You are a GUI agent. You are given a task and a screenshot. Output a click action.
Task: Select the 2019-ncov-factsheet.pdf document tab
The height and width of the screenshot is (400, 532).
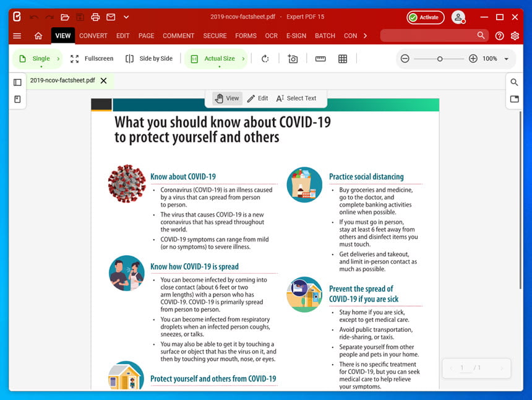62,80
